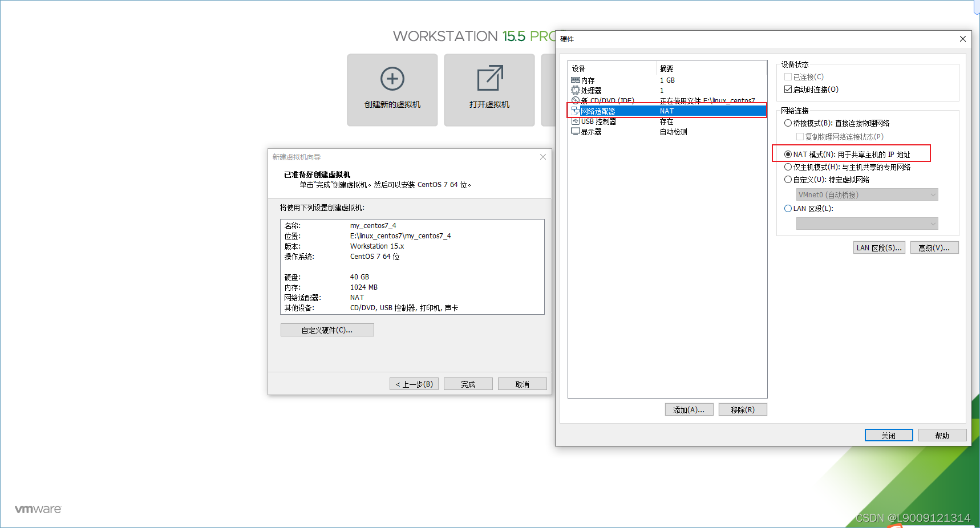The width and height of the screenshot is (980, 528).
Task: Click the close 关闭 button in hardware dialog
Action: point(889,436)
